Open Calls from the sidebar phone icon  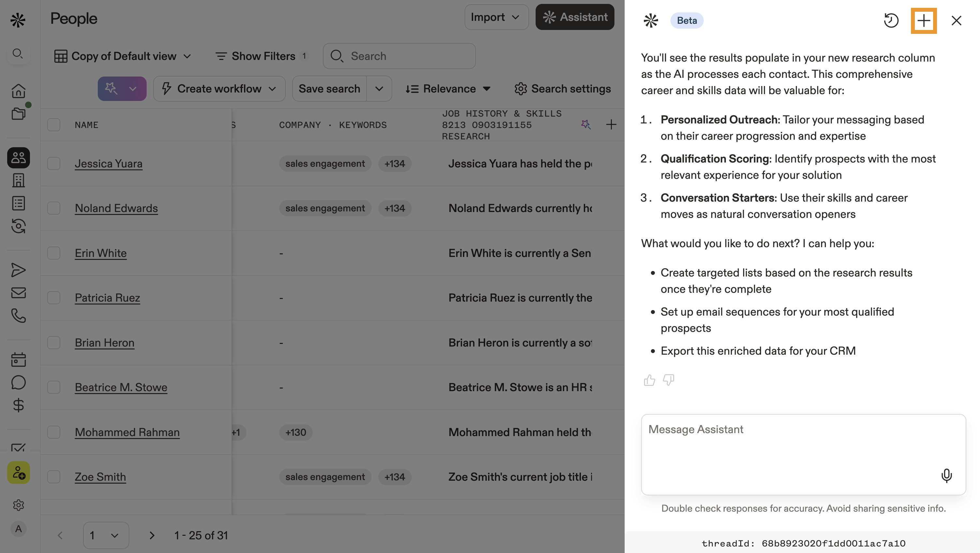18,316
